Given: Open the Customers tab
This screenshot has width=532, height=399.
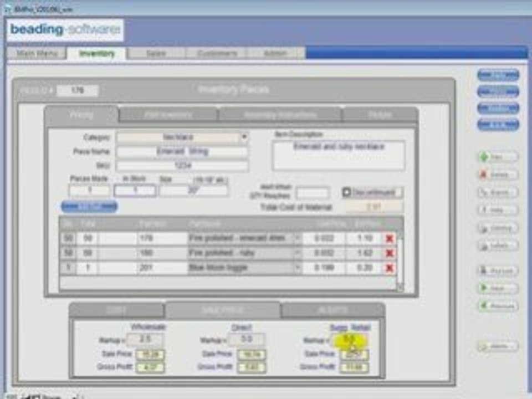Looking at the screenshot, I should tap(217, 53).
